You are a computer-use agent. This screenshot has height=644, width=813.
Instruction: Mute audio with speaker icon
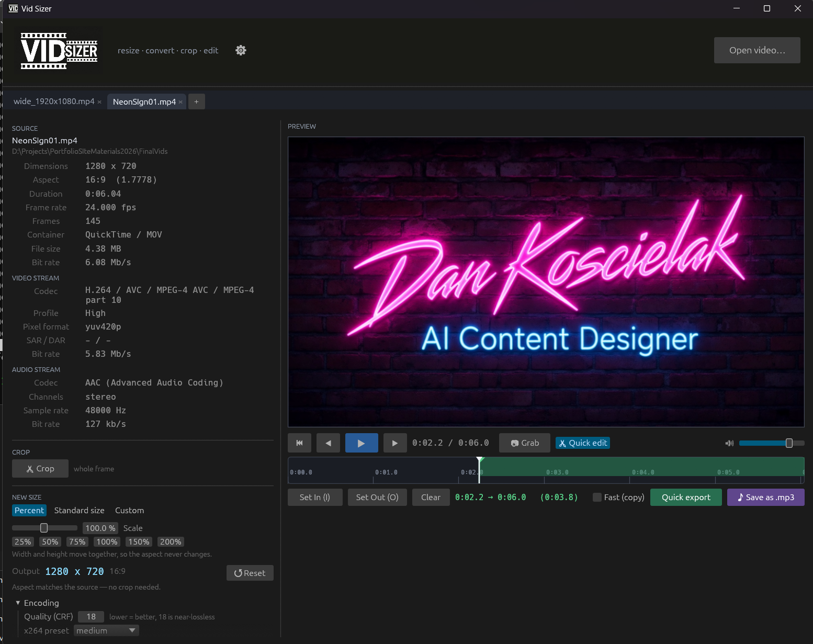click(x=729, y=443)
